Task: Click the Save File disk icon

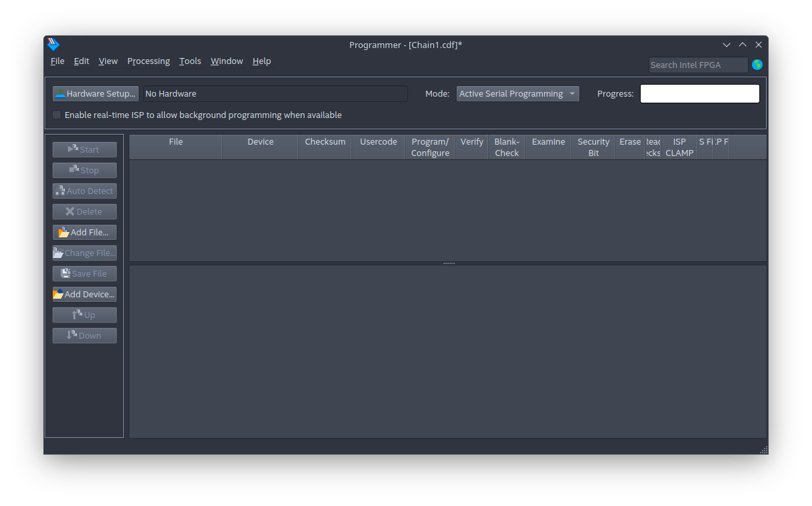Action: tap(65, 274)
